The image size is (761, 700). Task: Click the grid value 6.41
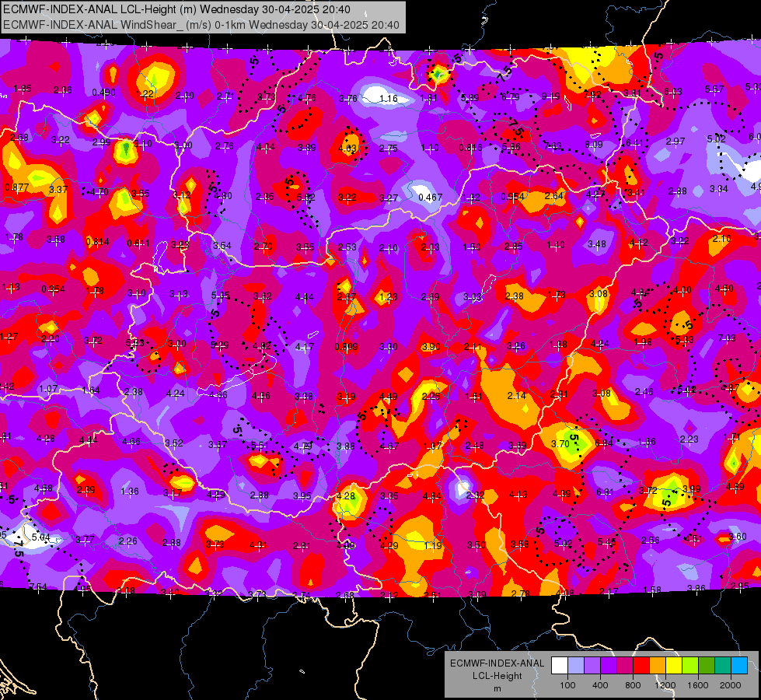tap(634, 143)
